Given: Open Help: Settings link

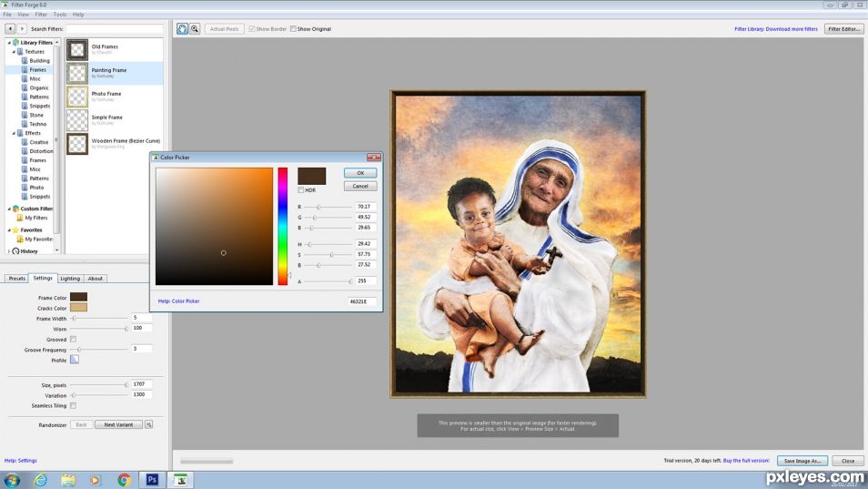Looking at the screenshot, I should 21,461.
